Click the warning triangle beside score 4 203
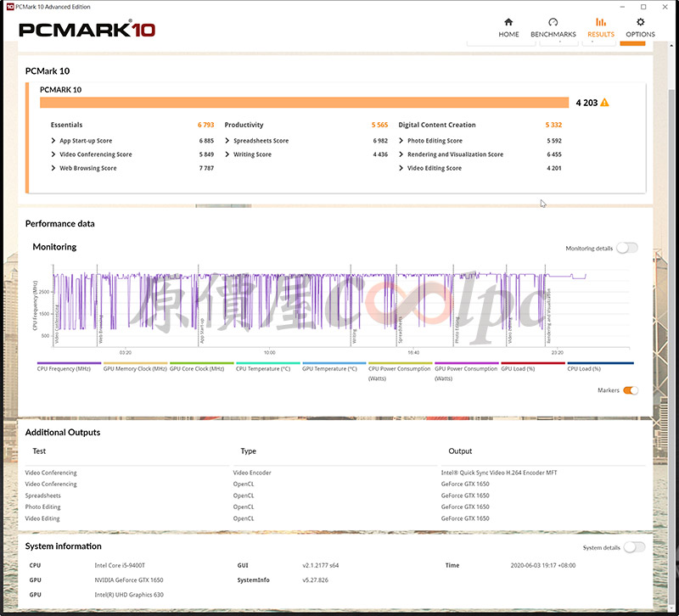 604,103
